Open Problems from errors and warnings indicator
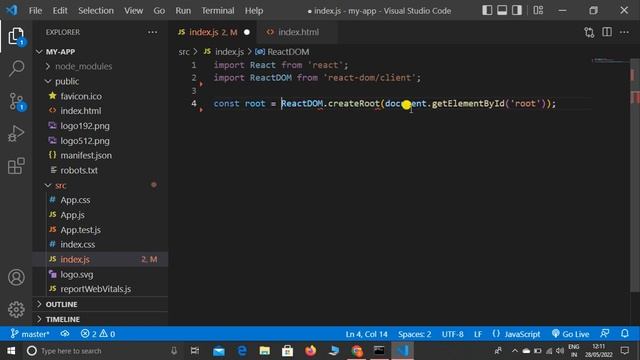640x360 pixels. (98, 334)
